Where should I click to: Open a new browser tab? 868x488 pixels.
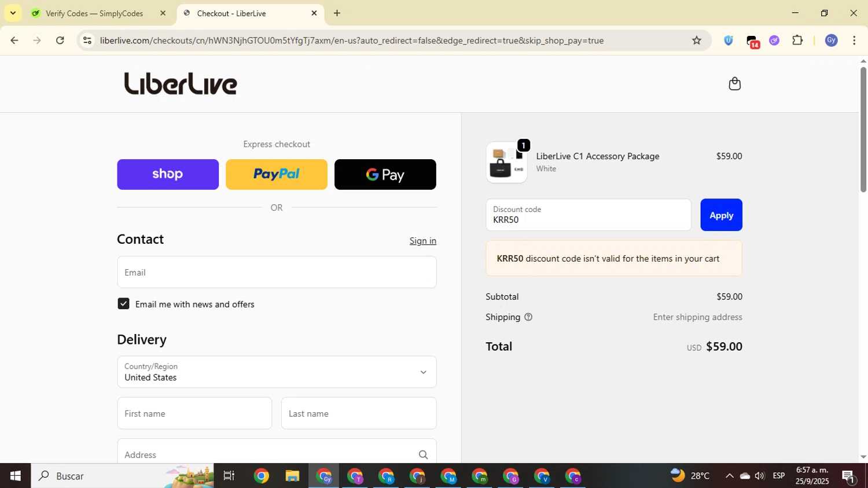(x=337, y=13)
